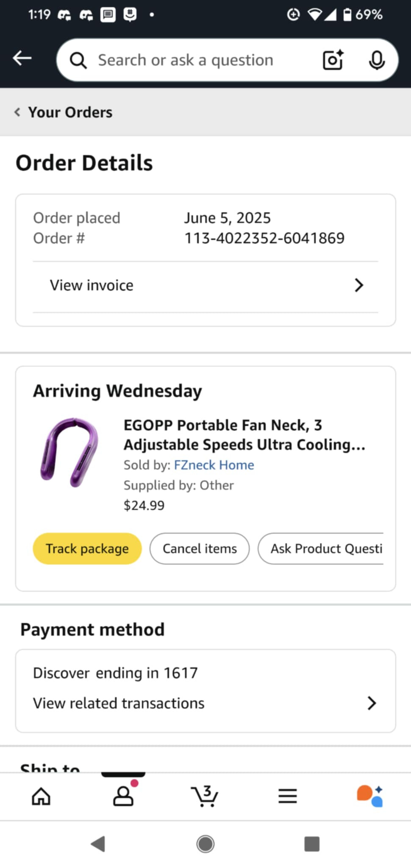Screen dimensions: 411x868
Task: Open FZneck Home seller link
Action: (214, 465)
